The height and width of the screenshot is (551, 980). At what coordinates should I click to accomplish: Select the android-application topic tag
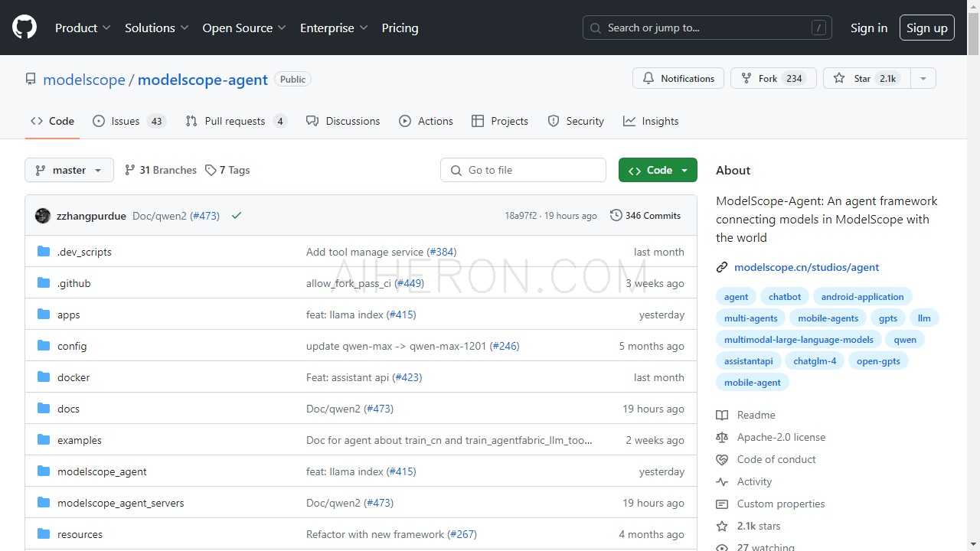coord(863,297)
